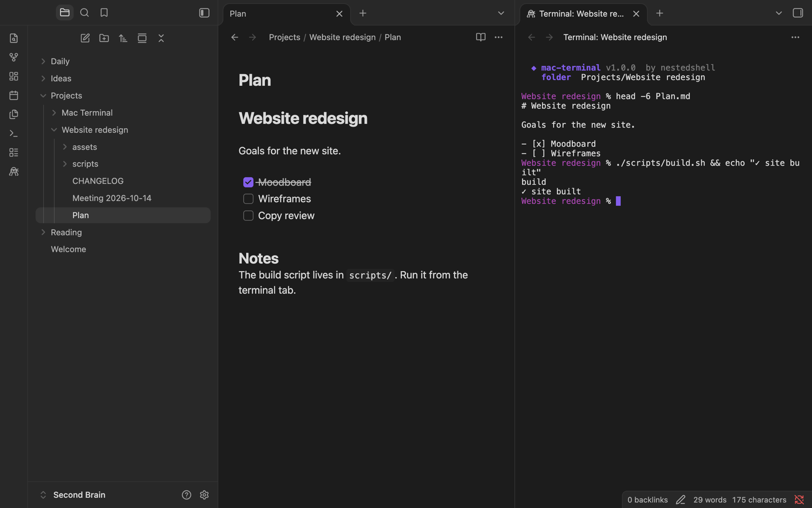812x508 pixels.
Task: Open more options in terminal pane
Action: (x=795, y=37)
